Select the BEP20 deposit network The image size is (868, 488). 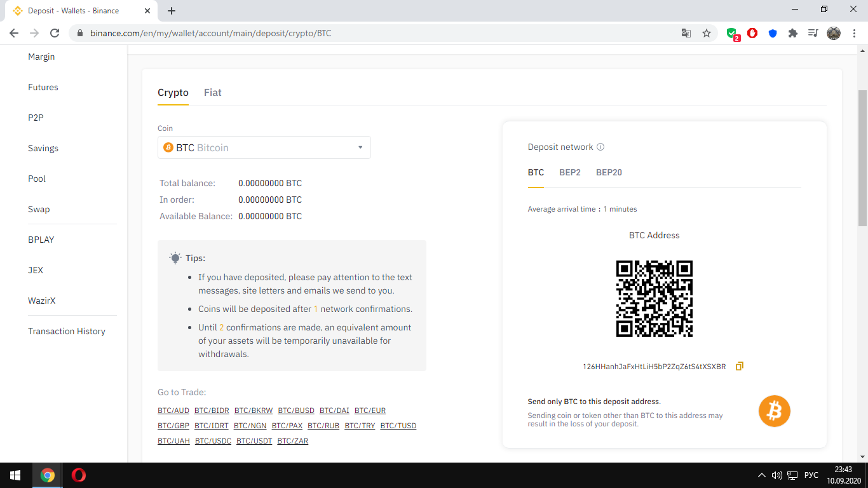coord(609,172)
